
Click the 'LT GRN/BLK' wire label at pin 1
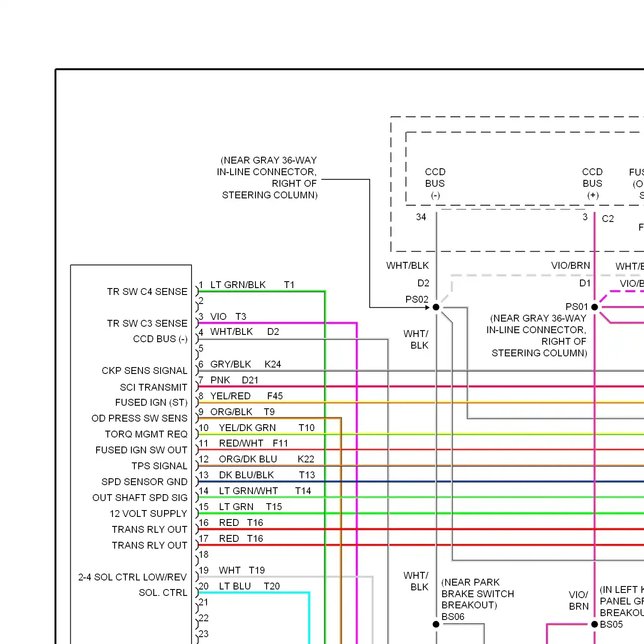coord(238,285)
